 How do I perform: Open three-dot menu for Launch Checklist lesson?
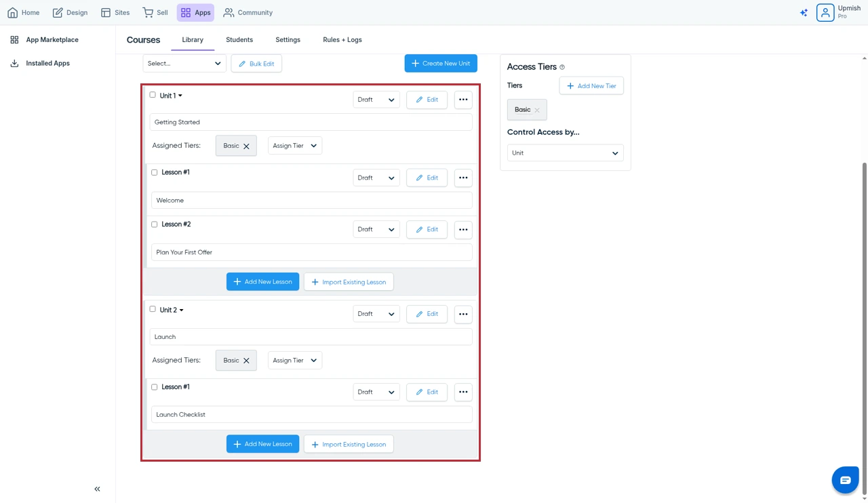(x=463, y=392)
